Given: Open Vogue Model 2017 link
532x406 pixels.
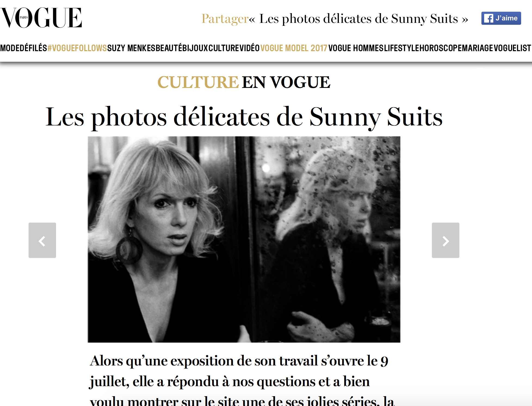Looking at the screenshot, I should pos(294,48).
